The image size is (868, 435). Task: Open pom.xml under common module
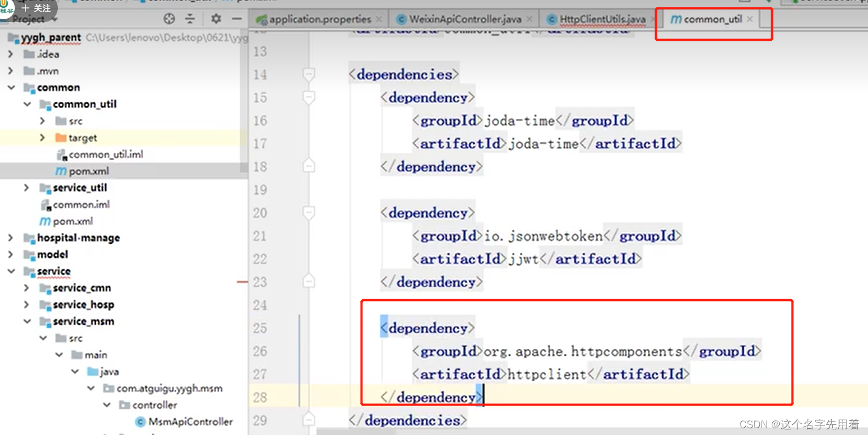(x=73, y=221)
